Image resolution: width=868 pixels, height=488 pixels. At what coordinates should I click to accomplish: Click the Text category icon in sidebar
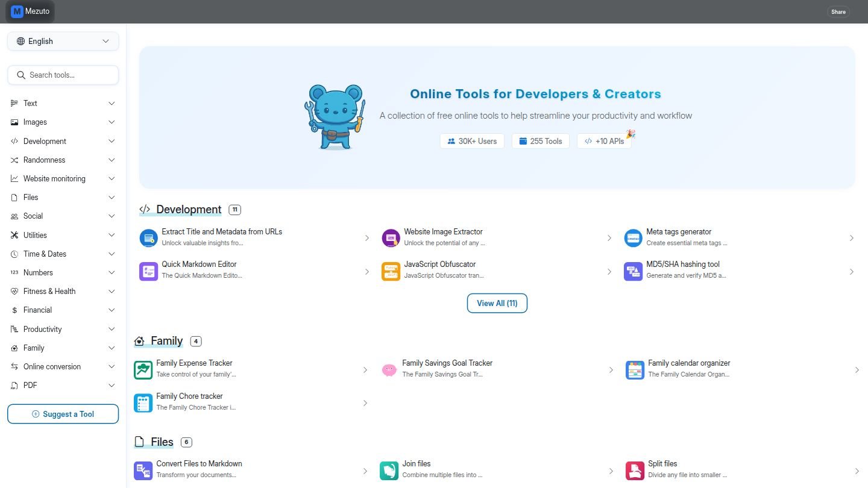click(14, 104)
